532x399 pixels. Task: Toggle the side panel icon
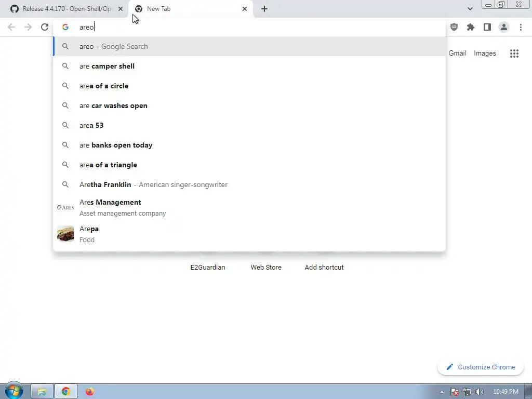[487, 27]
